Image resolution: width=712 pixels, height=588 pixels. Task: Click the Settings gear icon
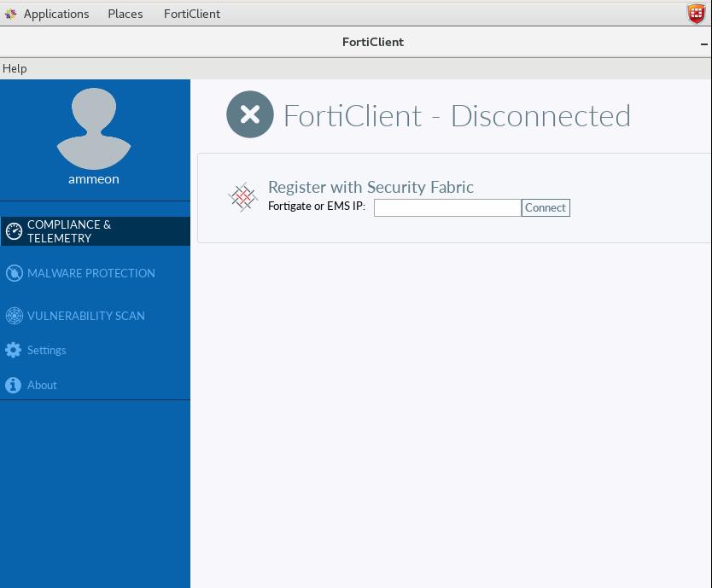point(13,350)
